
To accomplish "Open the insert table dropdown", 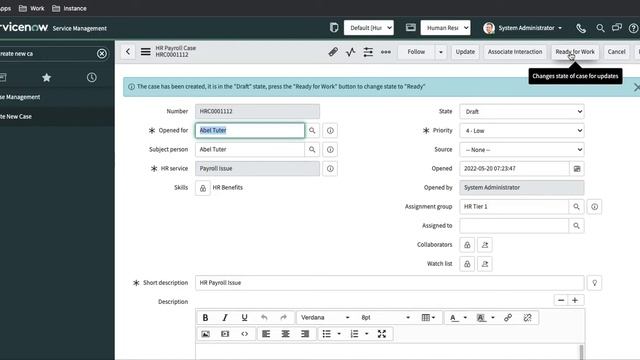I will (428, 318).
